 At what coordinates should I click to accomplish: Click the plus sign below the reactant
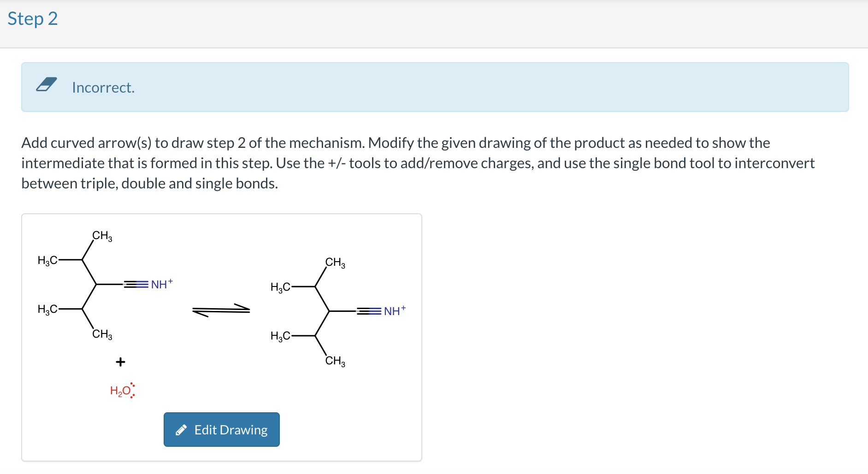(x=120, y=362)
